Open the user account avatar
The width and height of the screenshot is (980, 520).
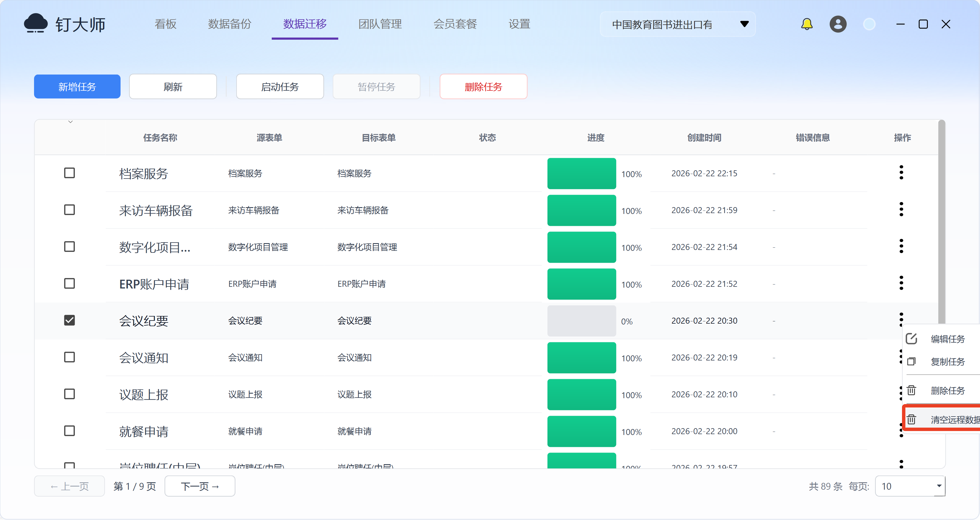coord(838,24)
